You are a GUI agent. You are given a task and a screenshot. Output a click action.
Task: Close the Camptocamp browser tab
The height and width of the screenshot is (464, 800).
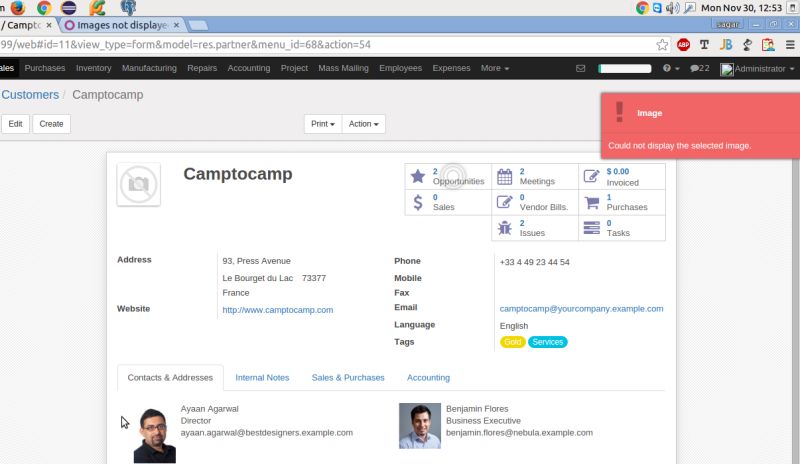(x=49, y=25)
